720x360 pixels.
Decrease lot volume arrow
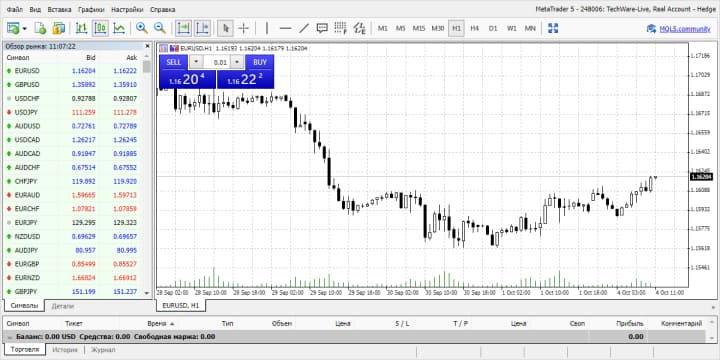tap(196, 62)
